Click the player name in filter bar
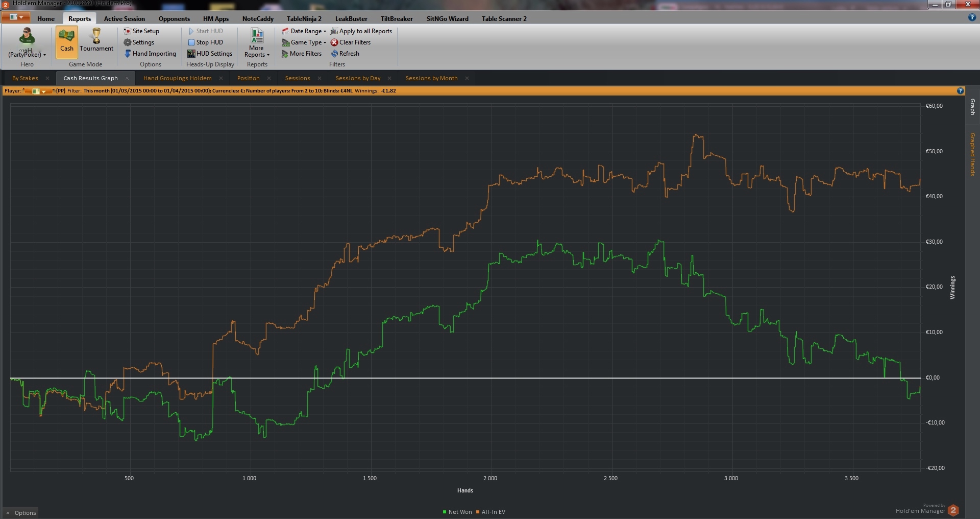This screenshot has height=519, width=980. pos(39,91)
